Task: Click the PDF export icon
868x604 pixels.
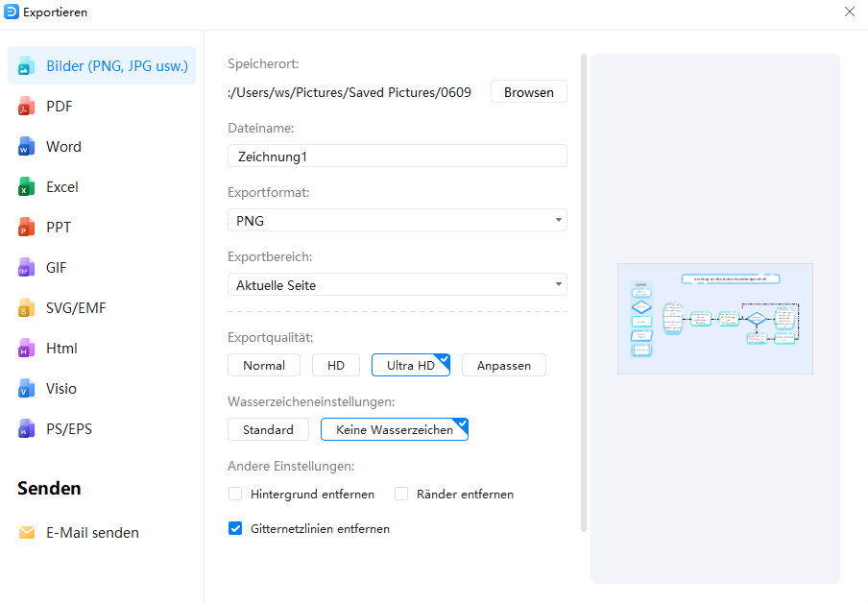Action: pyautogui.click(x=26, y=107)
